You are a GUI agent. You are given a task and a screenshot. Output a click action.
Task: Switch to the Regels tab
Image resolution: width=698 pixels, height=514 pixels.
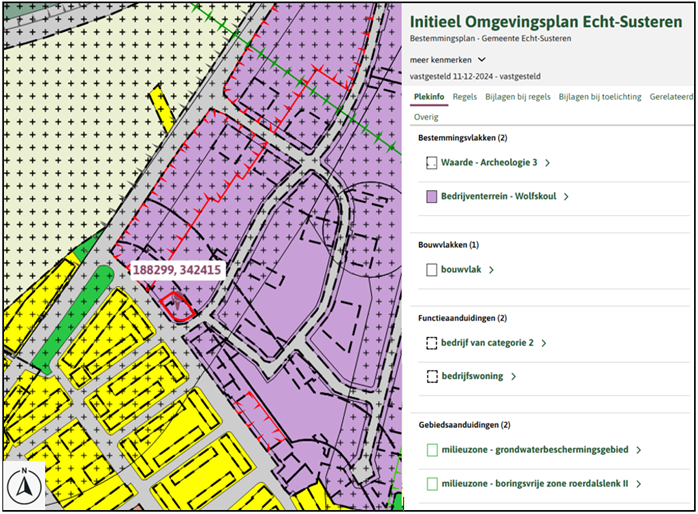coord(465,97)
